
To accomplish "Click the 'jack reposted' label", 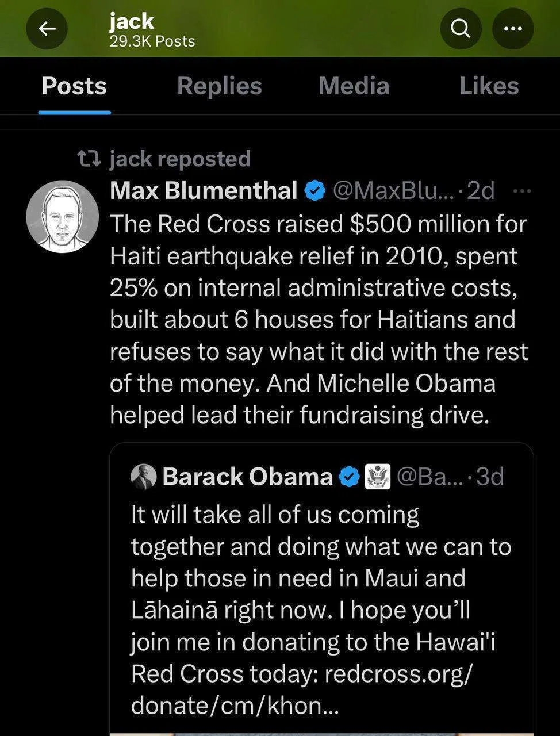I will point(180,159).
